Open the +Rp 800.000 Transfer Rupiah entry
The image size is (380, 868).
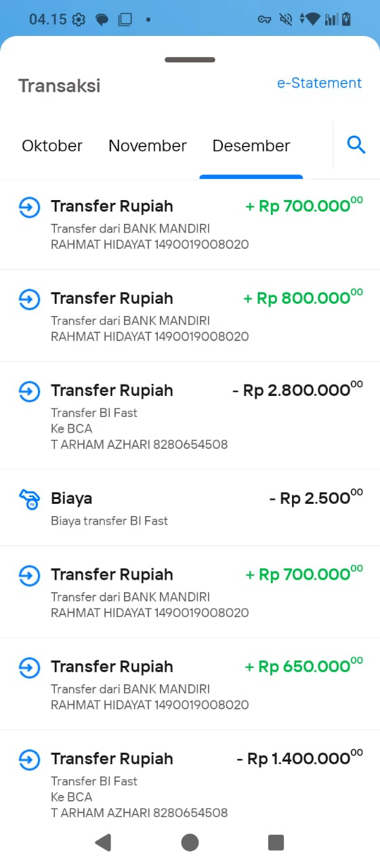190,315
